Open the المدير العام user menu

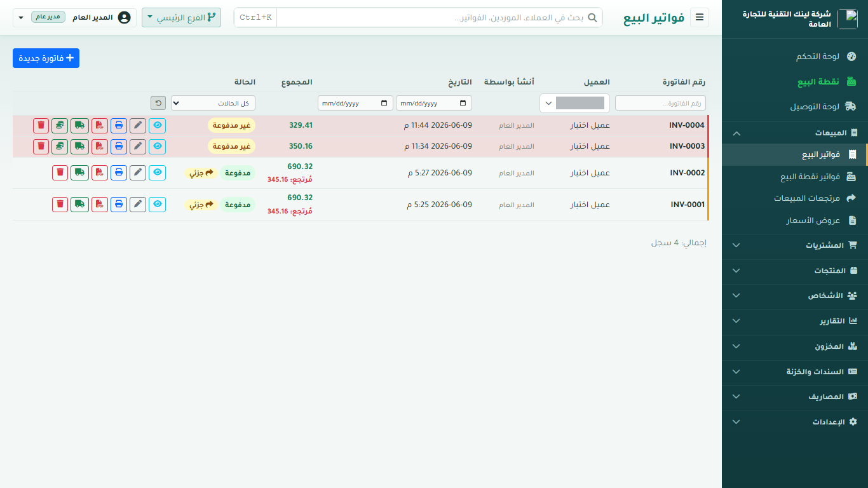pyautogui.click(x=74, y=17)
